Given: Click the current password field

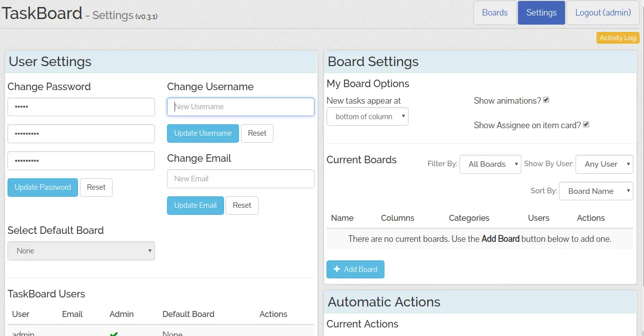Looking at the screenshot, I should 81,107.
